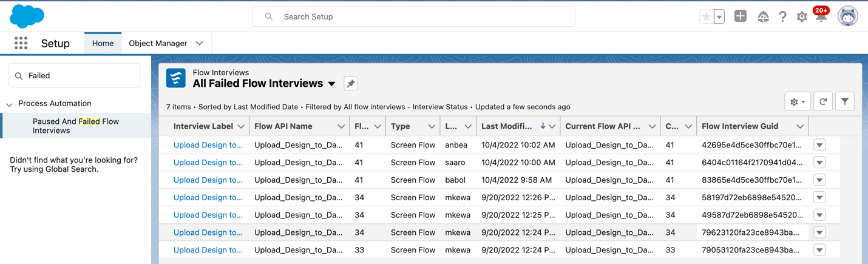Open the user profile avatar
Screen dimensions: 868x264
click(848, 16)
